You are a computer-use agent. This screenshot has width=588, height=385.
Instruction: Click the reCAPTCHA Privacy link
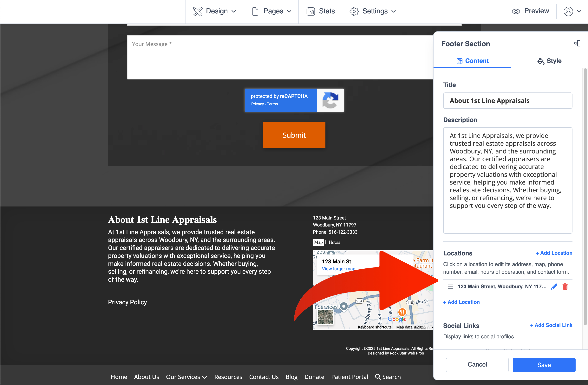tap(258, 104)
